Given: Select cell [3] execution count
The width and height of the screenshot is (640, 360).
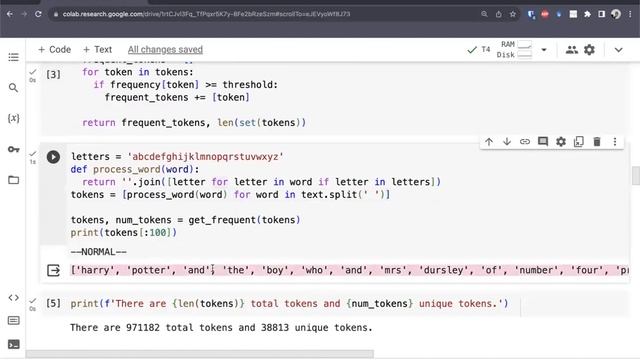Looking at the screenshot, I should 53,74.
